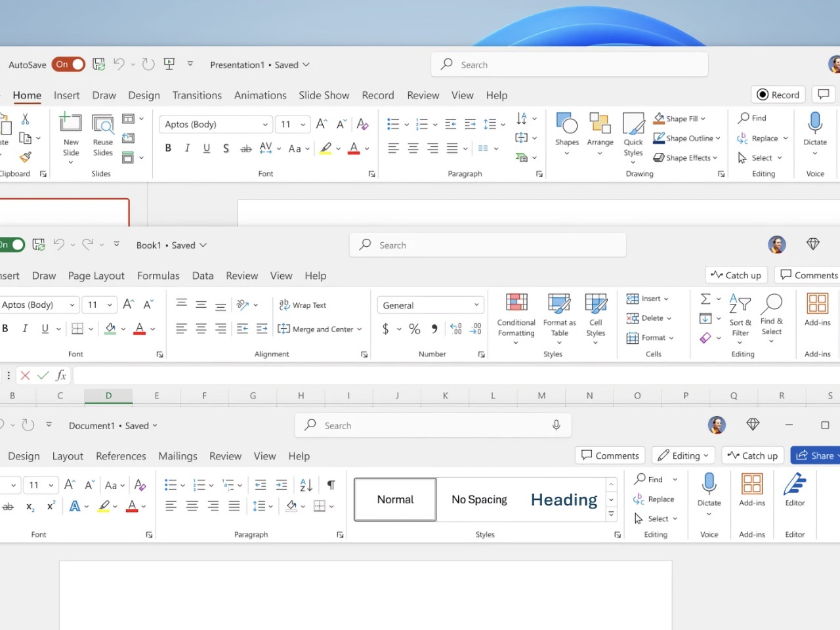This screenshot has width=840, height=630.
Task: Open Editor in Word ribbon
Action: (x=795, y=490)
